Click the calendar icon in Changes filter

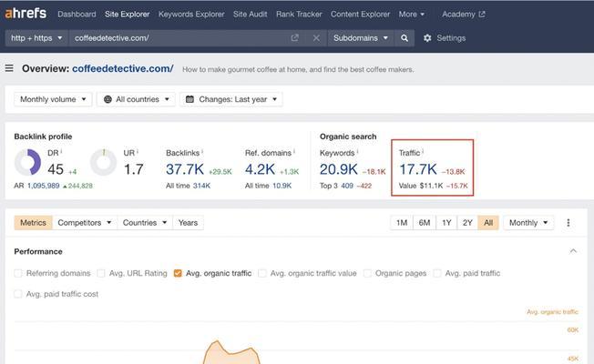click(x=190, y=99)
